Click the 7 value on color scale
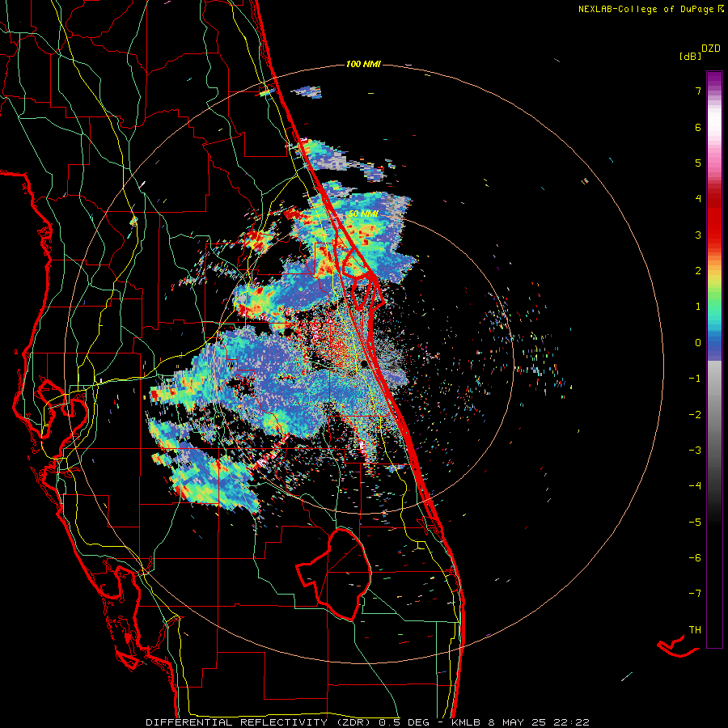The height and width of the screenshot is (728, 728). click(x=698, y=91)
